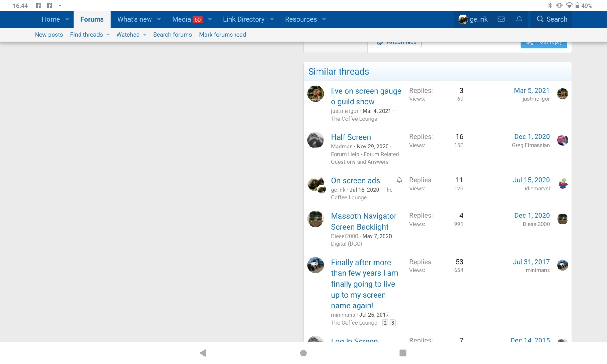This screenshot has width=607, height=364.
Task: Open the What's new tab
Action: 134,19
